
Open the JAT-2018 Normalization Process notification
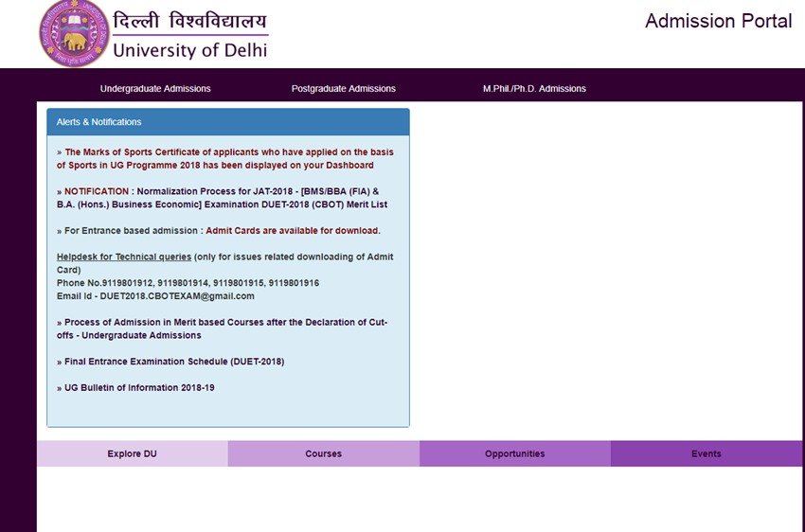(224, 198)
